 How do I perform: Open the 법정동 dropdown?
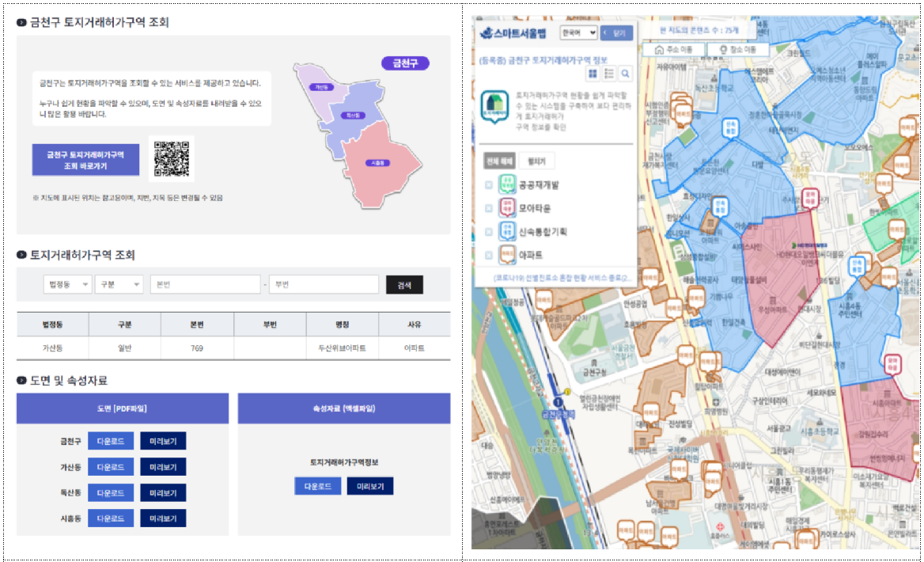tap(66, 284)
